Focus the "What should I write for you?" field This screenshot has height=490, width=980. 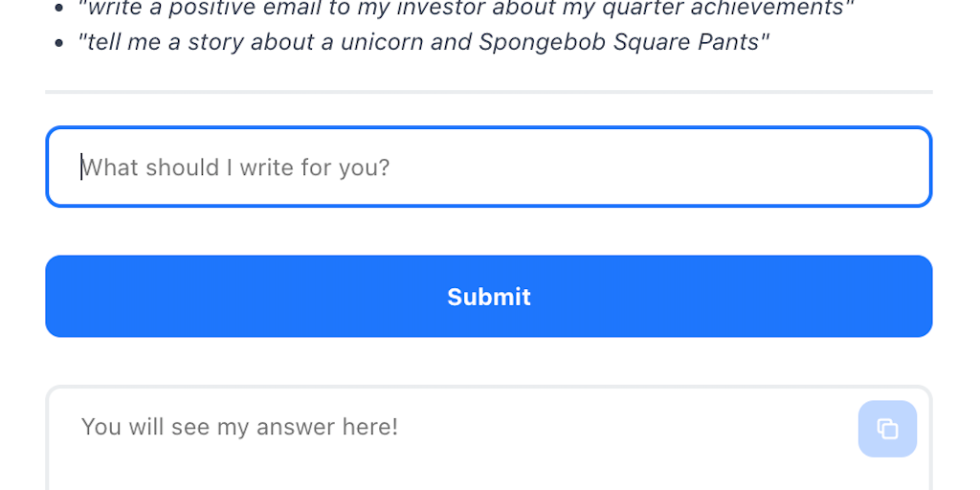pos(488,167)
